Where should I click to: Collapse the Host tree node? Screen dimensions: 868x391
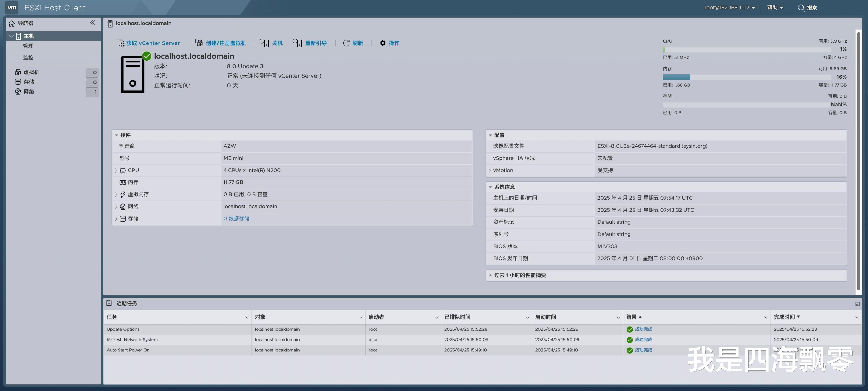tap(12, 36)
